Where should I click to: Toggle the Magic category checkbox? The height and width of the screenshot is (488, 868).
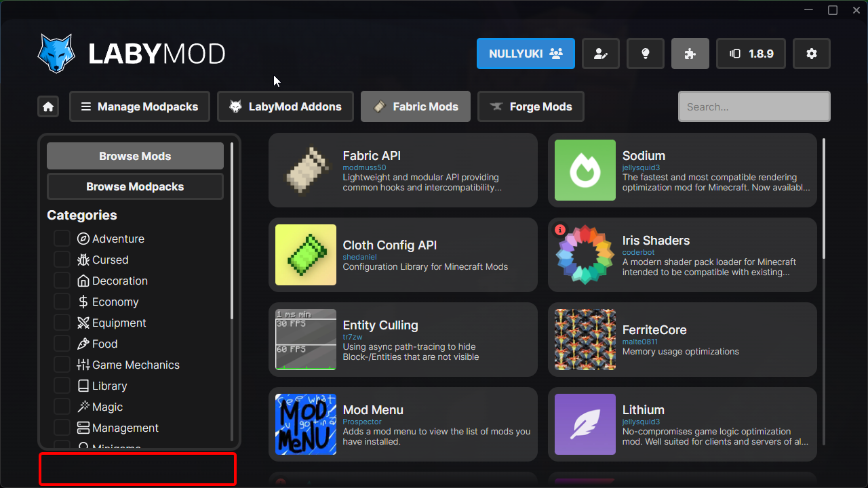tap(62, 407)
